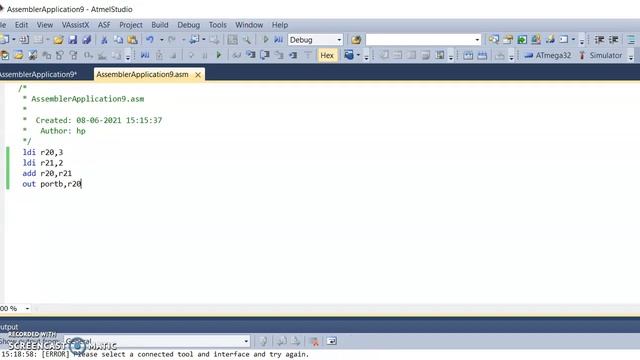Click the Start Debugging play icon

265,40
